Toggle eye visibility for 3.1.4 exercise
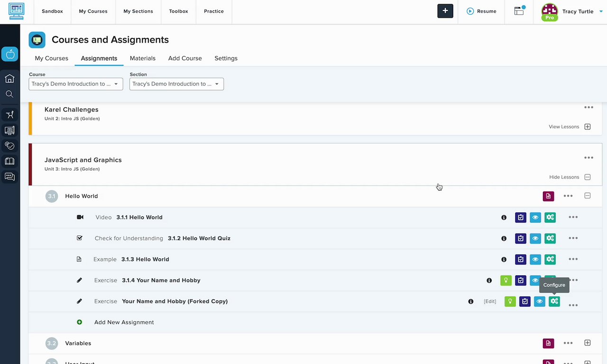The image size is (607, 364). point(534,281)
